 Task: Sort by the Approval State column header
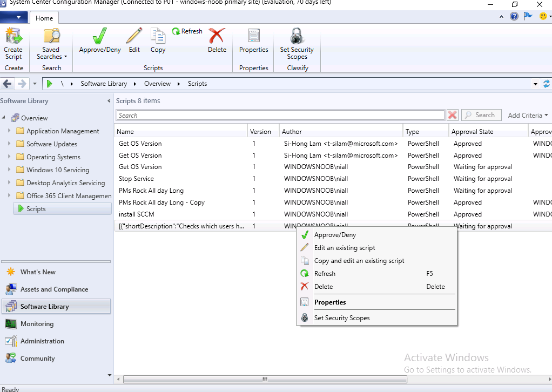point(489,132)
